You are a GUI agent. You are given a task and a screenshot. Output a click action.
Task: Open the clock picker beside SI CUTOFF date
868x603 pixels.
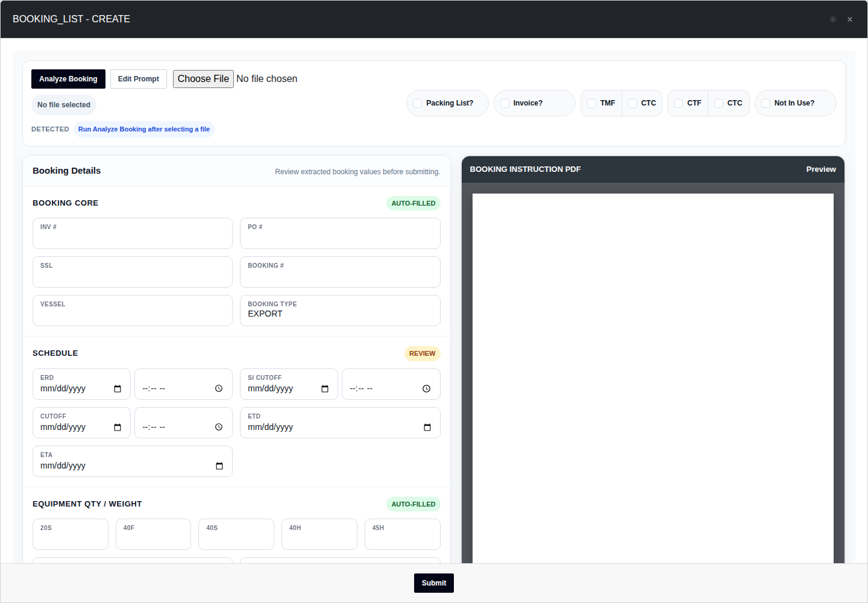(x=426, y=388)
